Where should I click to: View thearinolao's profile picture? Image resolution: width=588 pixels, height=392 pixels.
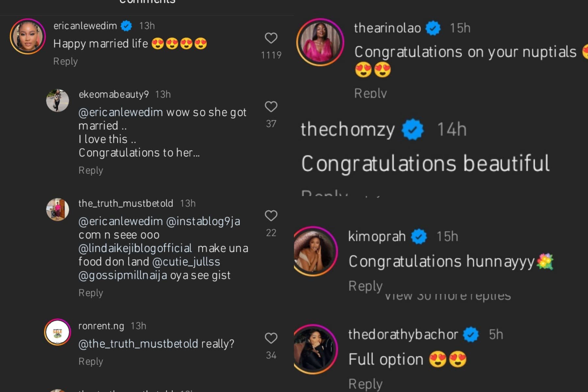pos(320,42)
